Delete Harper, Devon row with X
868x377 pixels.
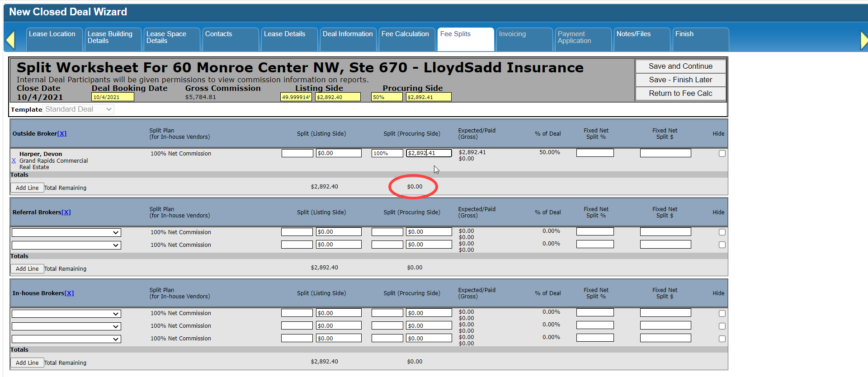14,160
